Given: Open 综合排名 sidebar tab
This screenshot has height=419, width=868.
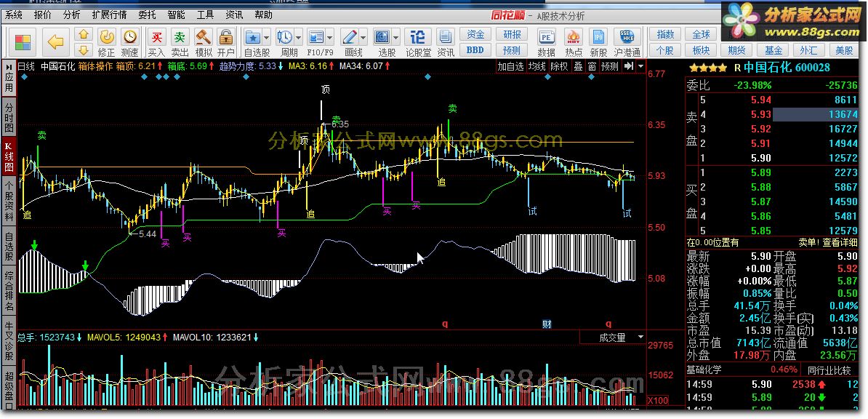Looking at the screenshot, I should pos(9,290).
